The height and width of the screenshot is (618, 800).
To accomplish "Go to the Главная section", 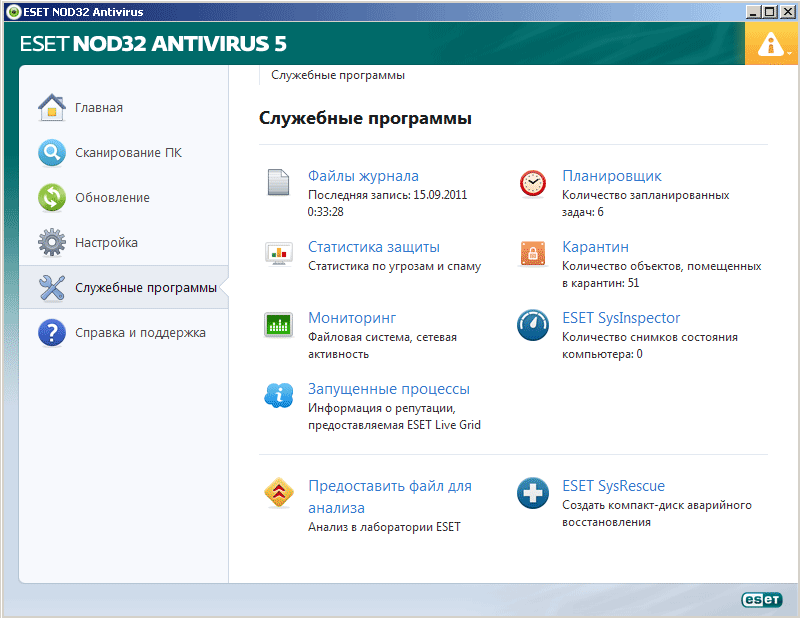I will pos(99,108).
